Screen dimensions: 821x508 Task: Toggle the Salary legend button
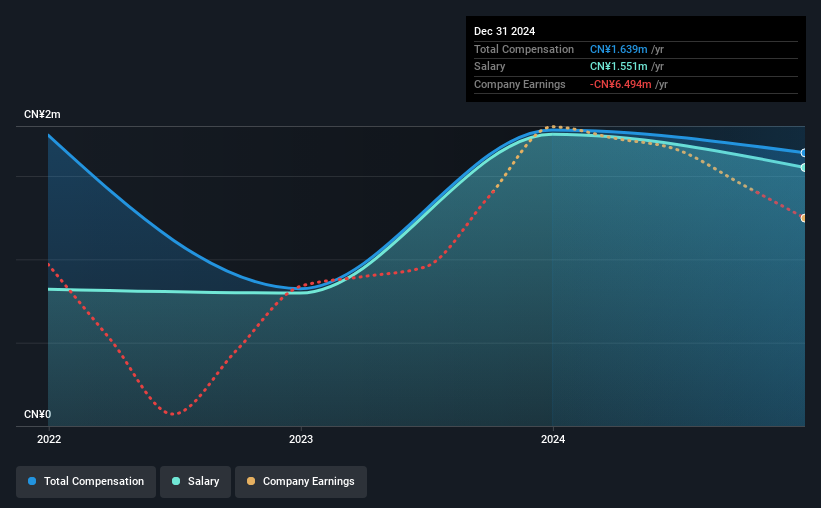(x=195, y=481)
